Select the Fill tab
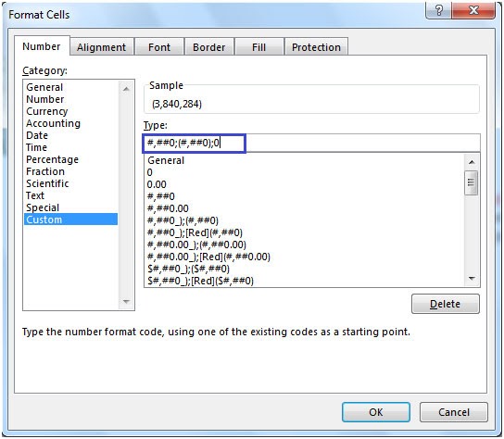Screen dimensions: 504x439 point(258,47)
